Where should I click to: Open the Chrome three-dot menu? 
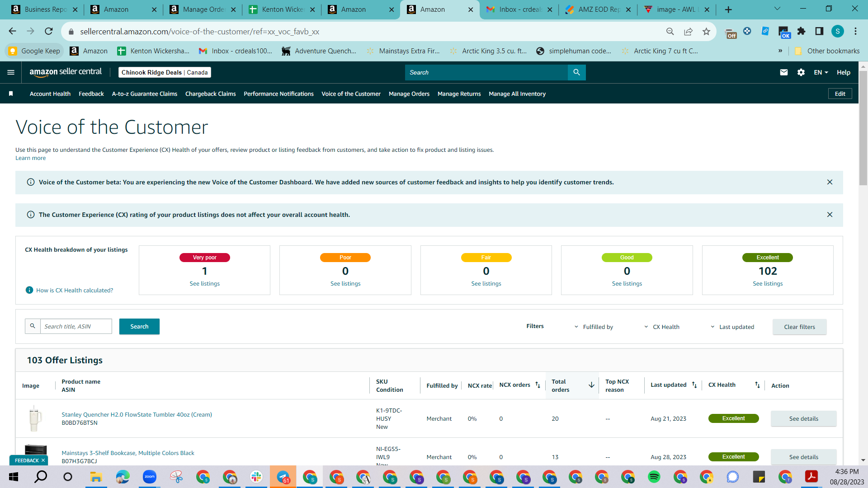click(x=855, y=31)
